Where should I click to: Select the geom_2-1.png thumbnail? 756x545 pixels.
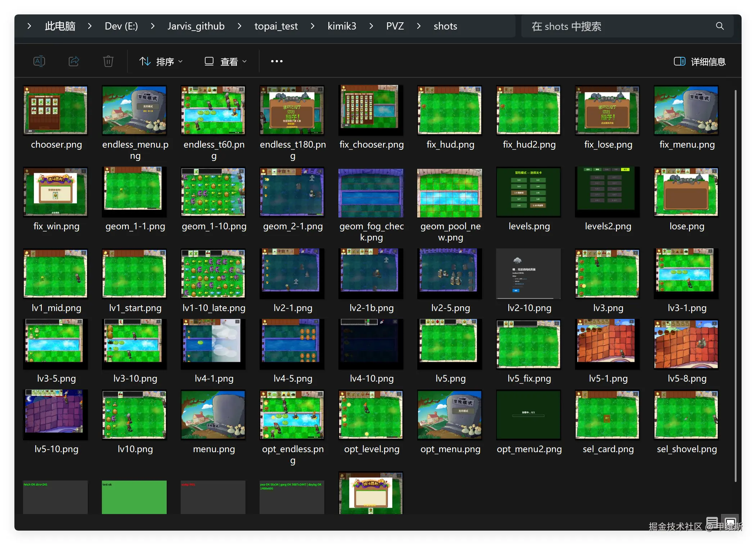(292, 192)
